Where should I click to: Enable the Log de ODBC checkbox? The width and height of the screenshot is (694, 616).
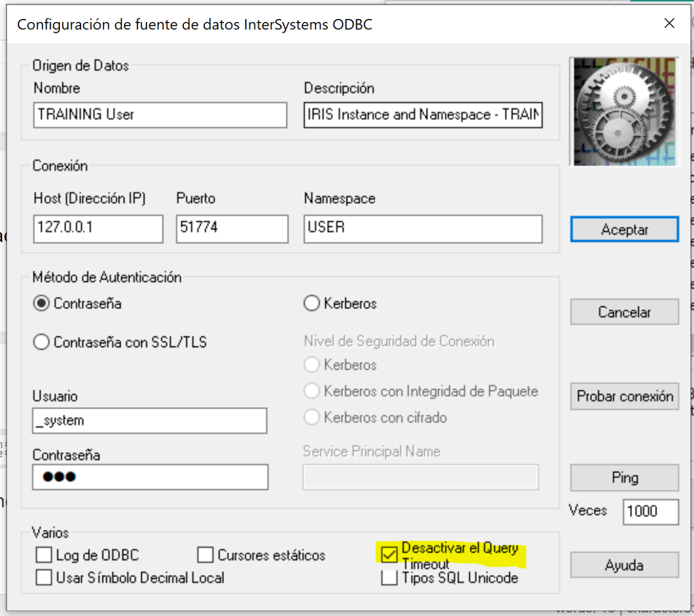point(44,555)
